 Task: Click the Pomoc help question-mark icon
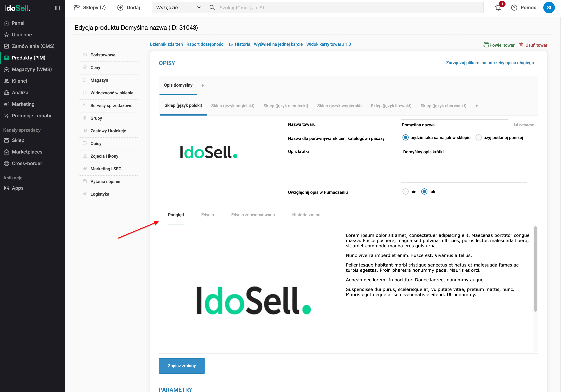click(514, 8)
